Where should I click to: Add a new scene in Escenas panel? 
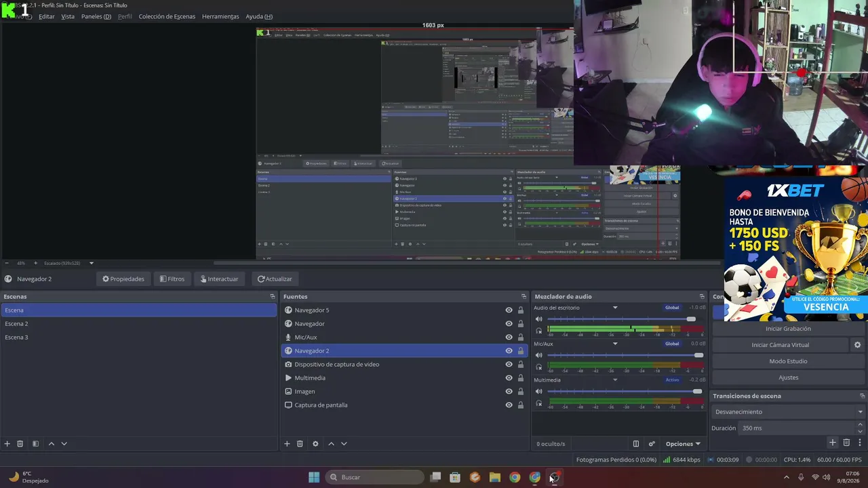[7, 444]
